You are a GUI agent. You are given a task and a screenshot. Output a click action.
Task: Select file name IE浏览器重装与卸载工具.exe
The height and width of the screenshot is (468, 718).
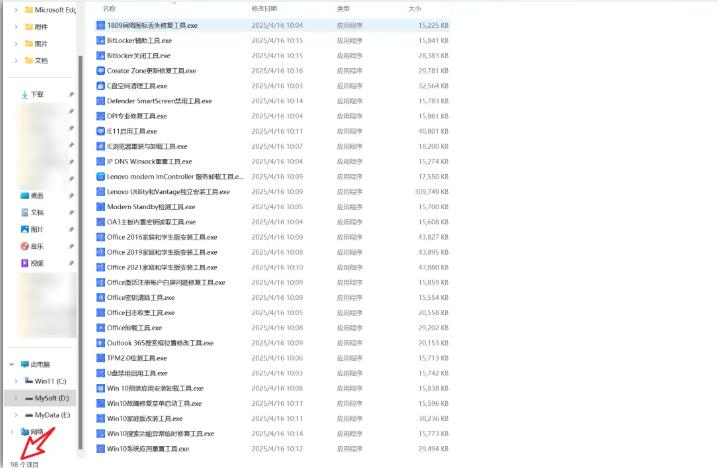147,146
